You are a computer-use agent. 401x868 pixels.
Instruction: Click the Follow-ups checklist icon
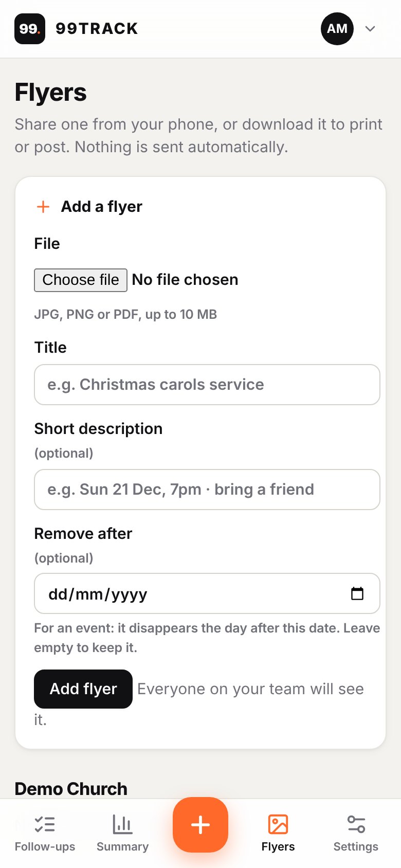[45, 824]
